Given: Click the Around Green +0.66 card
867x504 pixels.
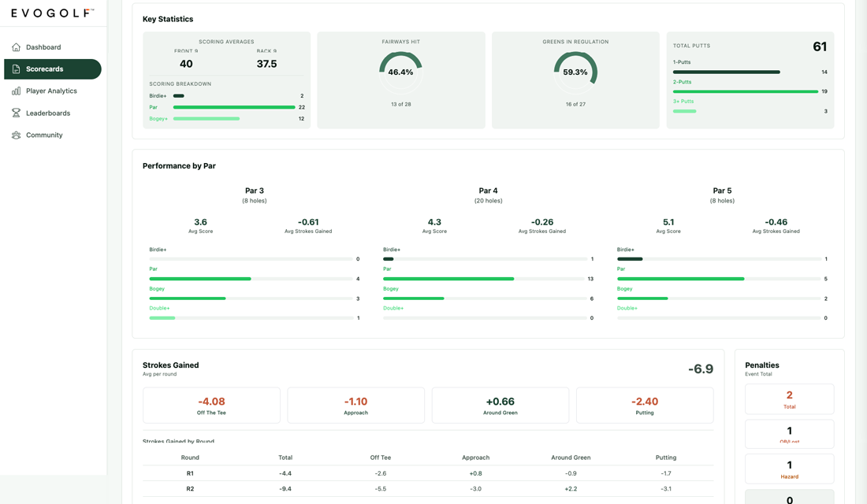Looking at the screenshot, I should (x=500, y=405).
